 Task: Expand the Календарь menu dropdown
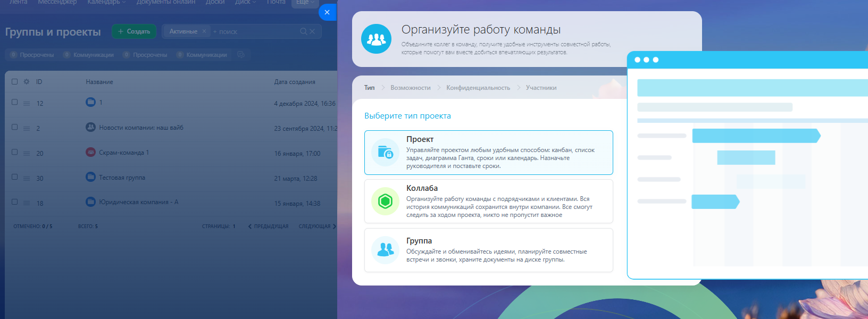click(106, 2)
